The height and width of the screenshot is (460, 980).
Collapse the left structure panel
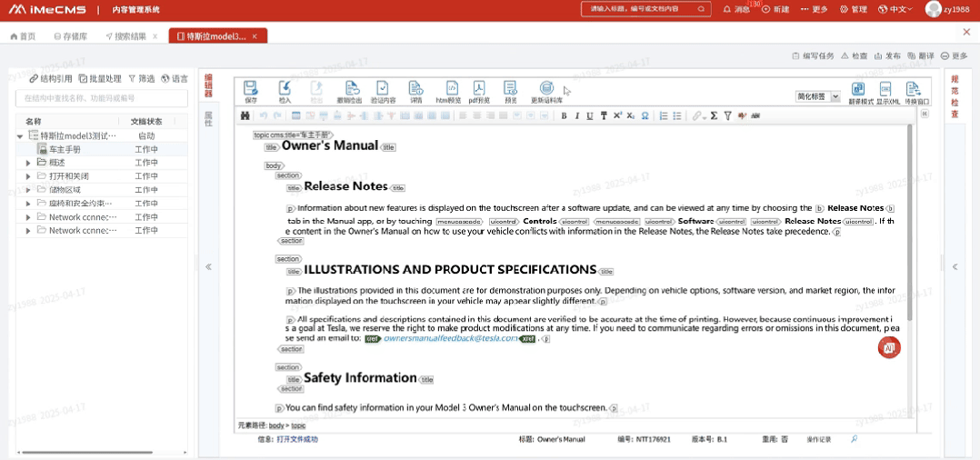pyautogui.click(x=208, y=267)
